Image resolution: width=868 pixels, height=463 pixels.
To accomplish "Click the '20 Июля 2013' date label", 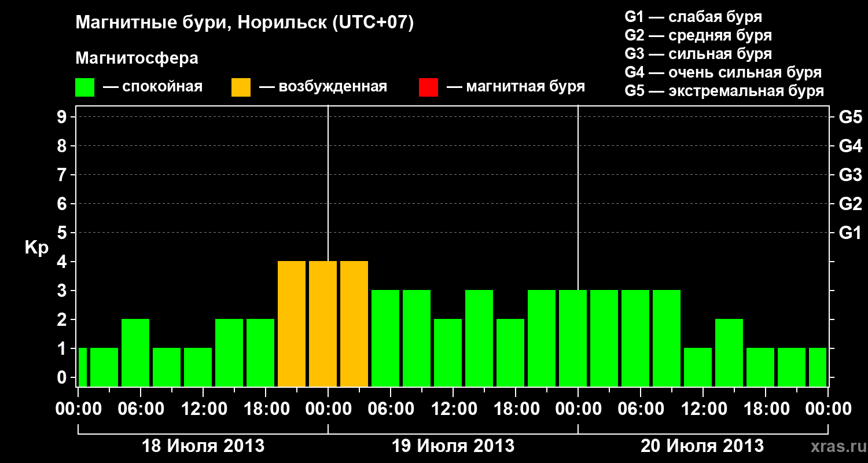I will click(703, 446).
